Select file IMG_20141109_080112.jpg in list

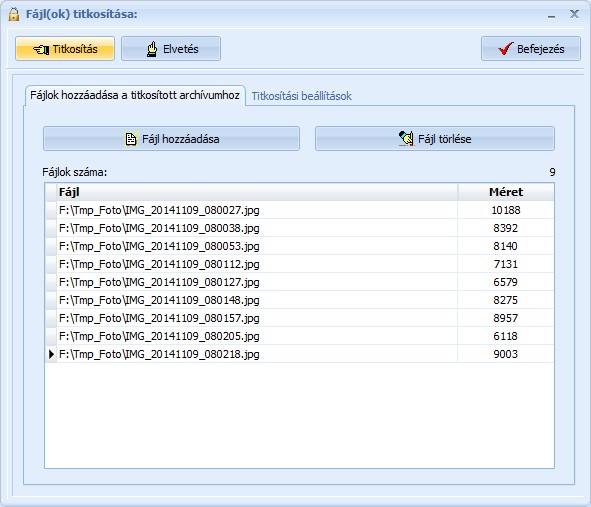(x=300, y=264)
